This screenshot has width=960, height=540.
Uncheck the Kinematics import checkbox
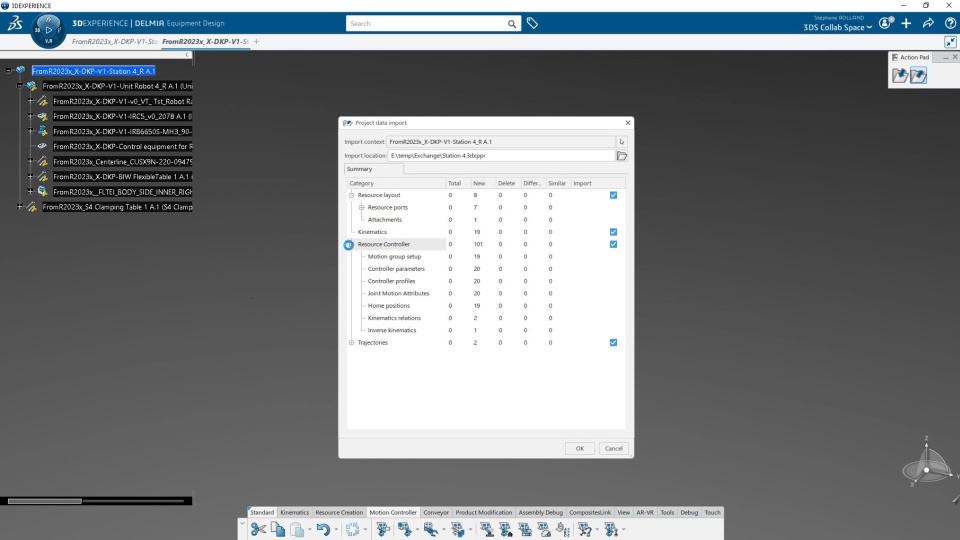click(x=613, y=231)
